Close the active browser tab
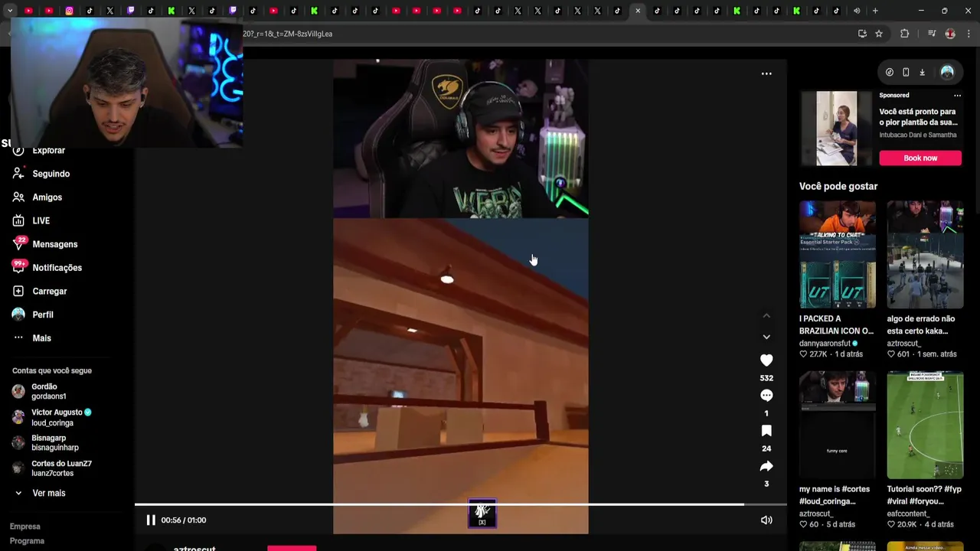980x551 pixels. click(638, 11)
